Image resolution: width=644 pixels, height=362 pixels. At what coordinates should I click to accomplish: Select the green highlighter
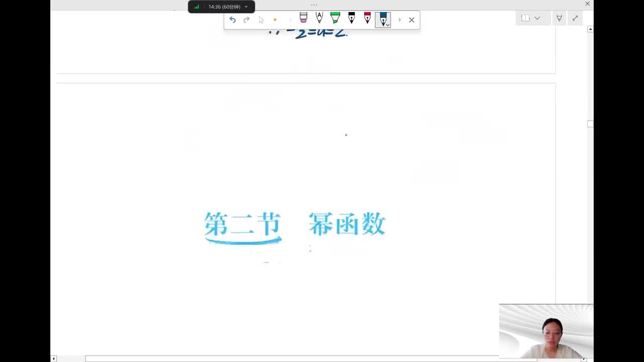[335, 18]
